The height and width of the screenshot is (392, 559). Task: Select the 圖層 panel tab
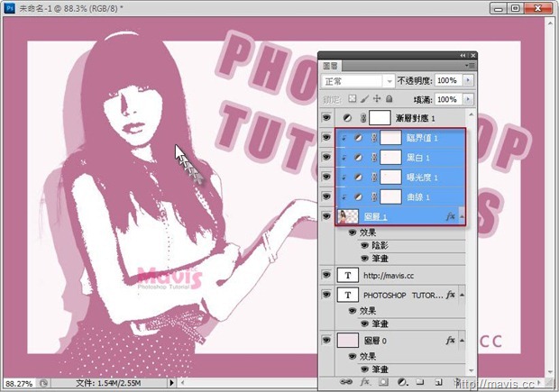331,66
